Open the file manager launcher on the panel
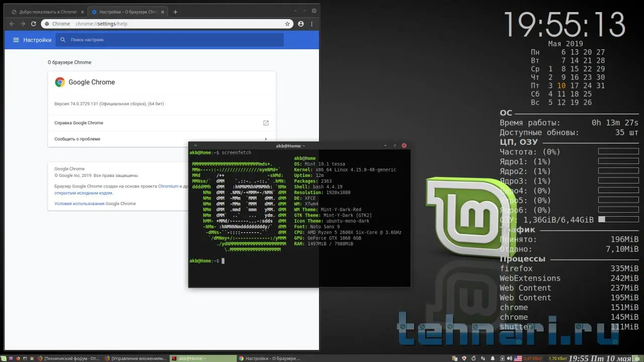Viewport: 644px width, 362px height. click(x=33, y=358)
